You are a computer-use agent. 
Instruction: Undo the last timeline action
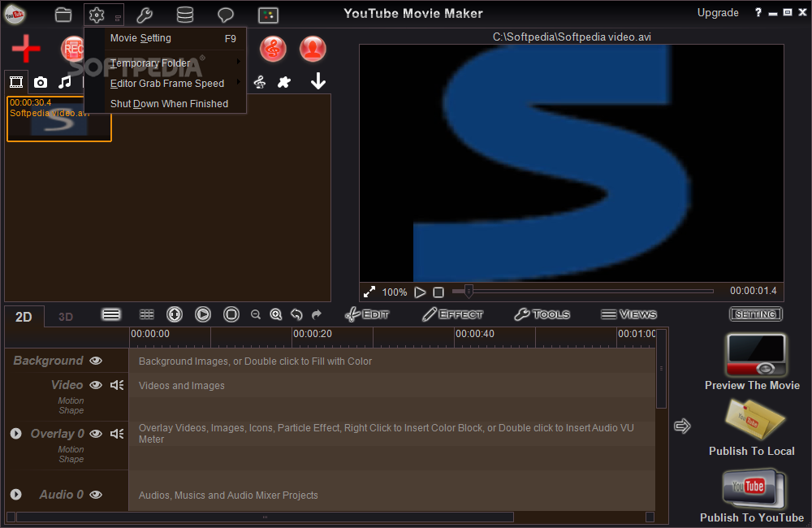pyautogui.click(x=296, y=314)
